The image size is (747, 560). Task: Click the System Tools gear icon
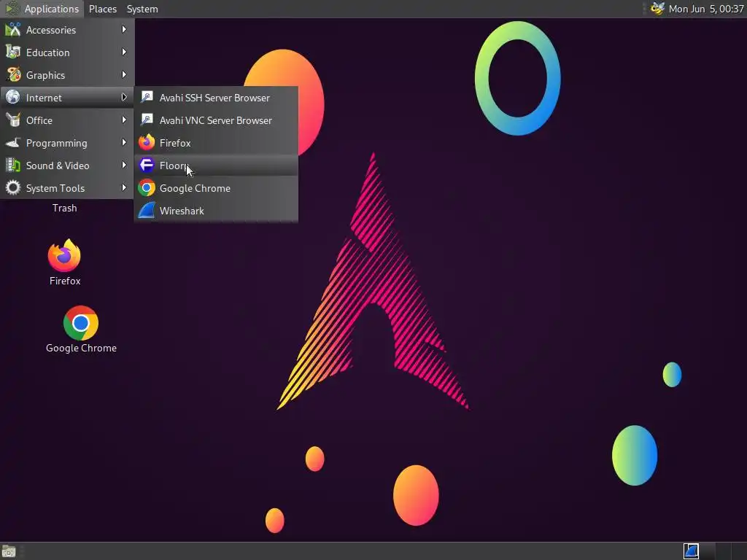(x=13, y=187)
